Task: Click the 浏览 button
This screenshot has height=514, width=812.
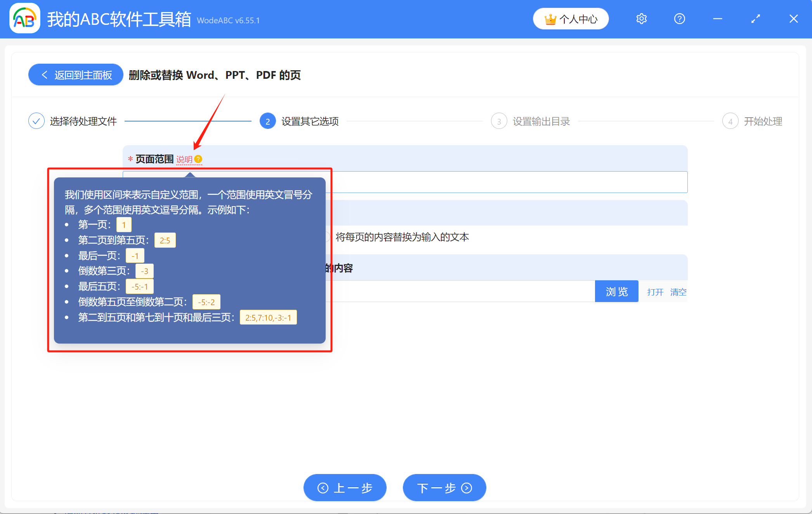Action: 616,291
